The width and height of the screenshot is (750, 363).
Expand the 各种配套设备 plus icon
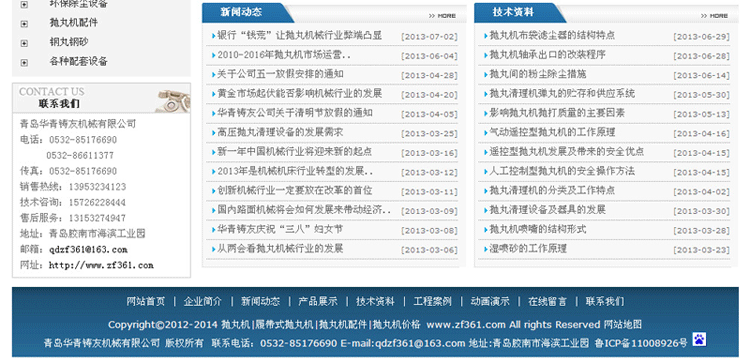tap(24, 62)
